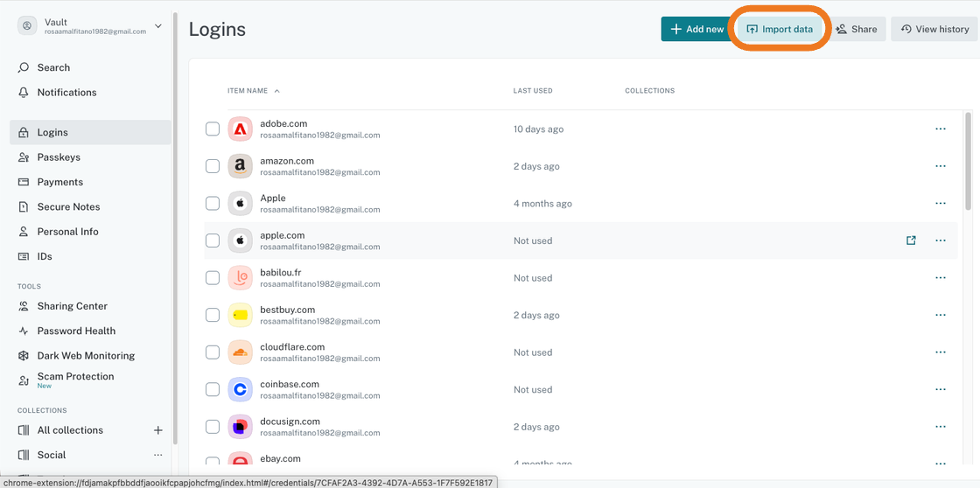Open more options for adobe.com row

click(941, 129)
